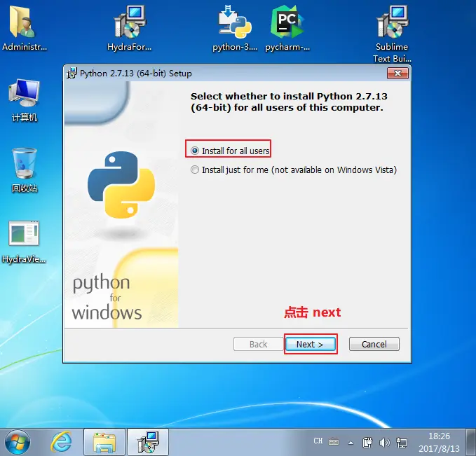Open the pycharm installer desktop icon
This screenshot has width=476, height=456.
coord(287,28)
